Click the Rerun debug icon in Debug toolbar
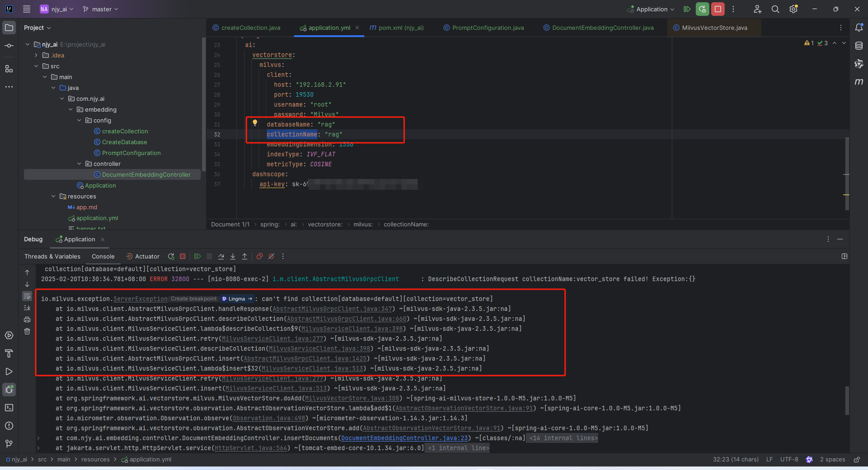This screenshot has height=470, width=868. tap(171, 256)
